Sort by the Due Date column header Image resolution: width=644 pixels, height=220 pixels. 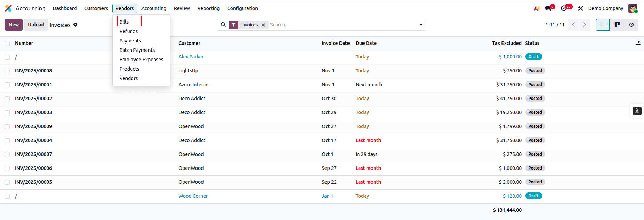[366, 43]
